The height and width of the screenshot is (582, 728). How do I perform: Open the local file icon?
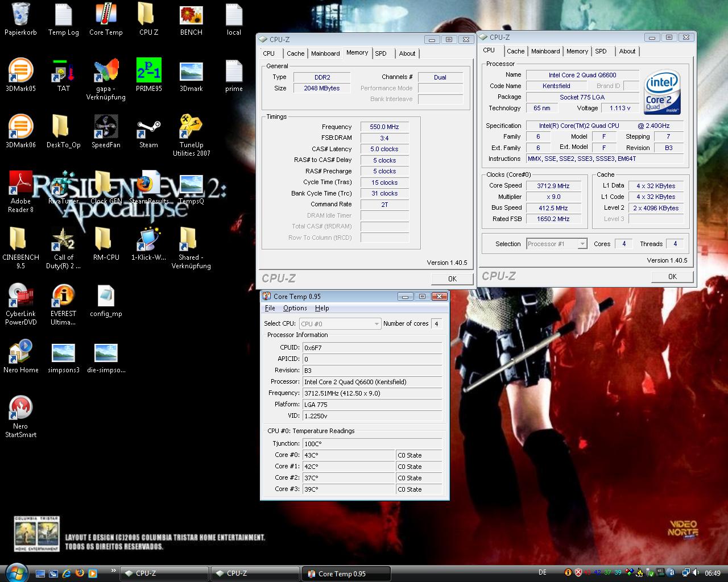click(234, 20)
